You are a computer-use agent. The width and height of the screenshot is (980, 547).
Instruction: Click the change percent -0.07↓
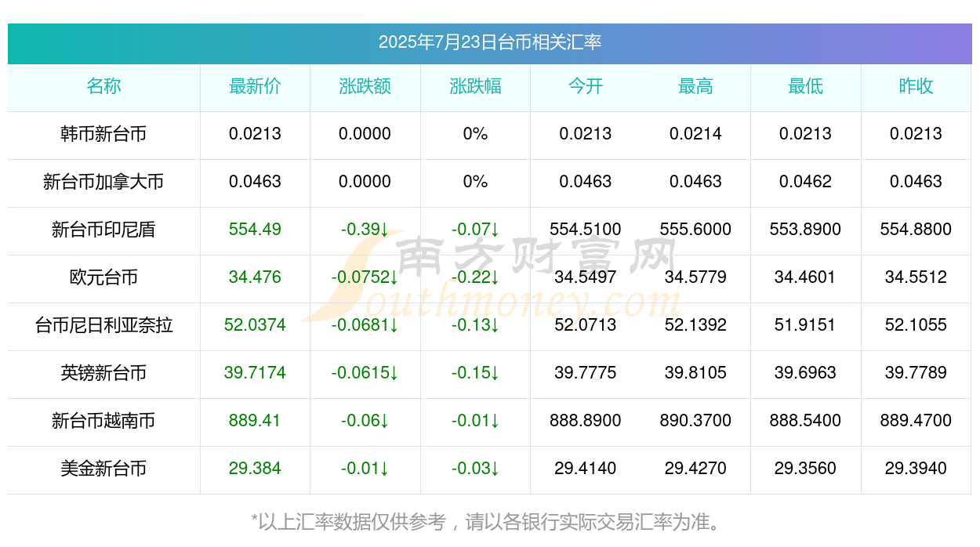(x=475, y=230)
